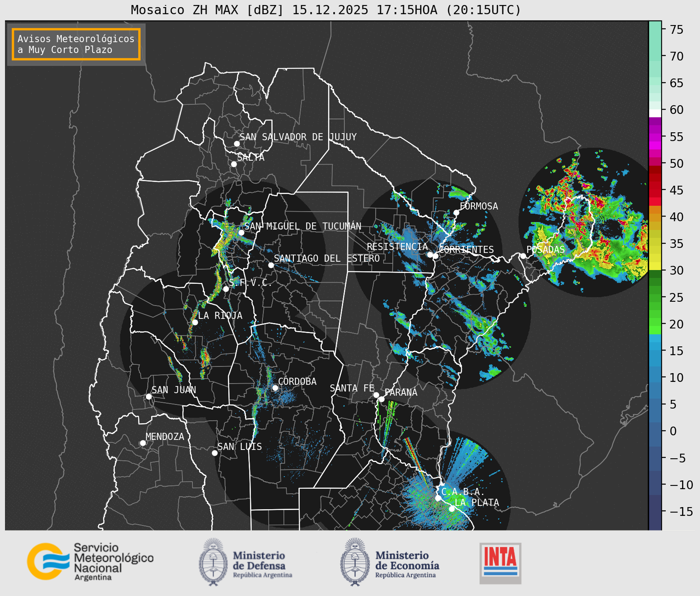The image size is (700, 596).
Task: Click the 75 tick label on the colorbar
Action: [677, 30]
